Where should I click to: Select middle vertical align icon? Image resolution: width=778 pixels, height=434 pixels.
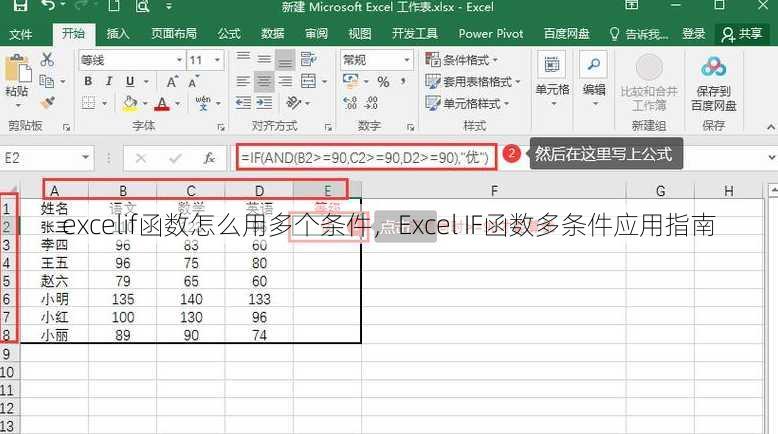(264, 59)
